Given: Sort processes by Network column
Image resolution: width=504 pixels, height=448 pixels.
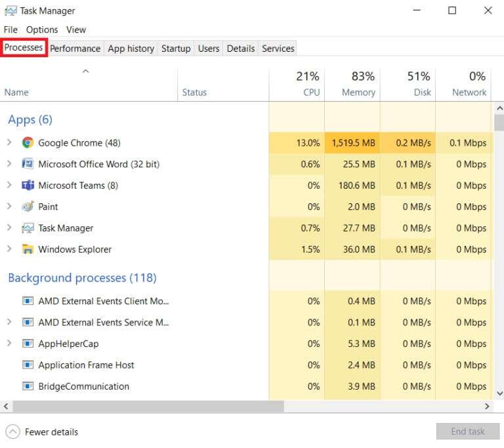Looking at the screenshot, I should pos(463,85).
